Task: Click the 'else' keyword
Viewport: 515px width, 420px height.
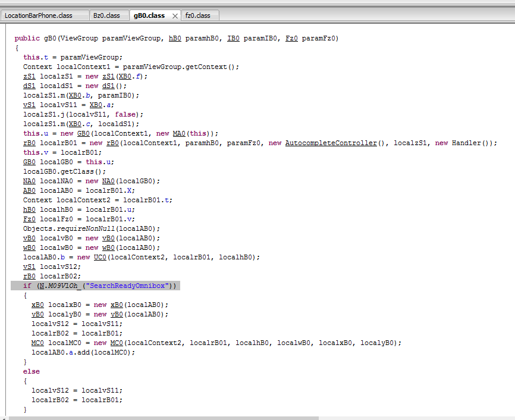Action: tap(31, 371)
